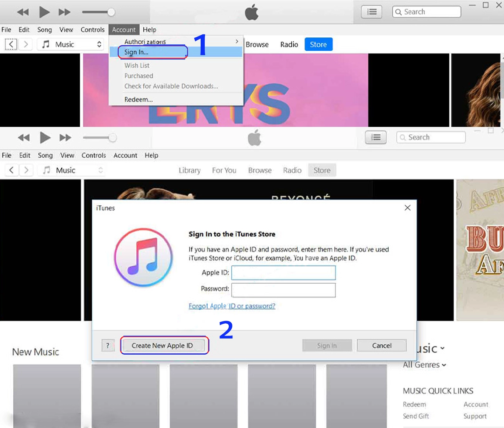The width and height of the screenshot is (504, 428).
Task: Click Cancel in sign-in dialog
Action: point(382,346)
